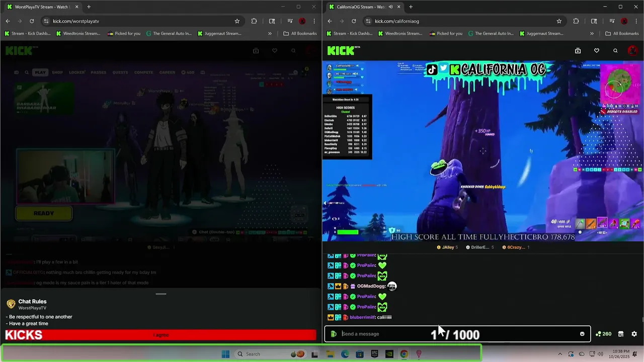644x362 pixels.
Task: Click the TikTok icon on California OG banner
Action: pos(432,69)
